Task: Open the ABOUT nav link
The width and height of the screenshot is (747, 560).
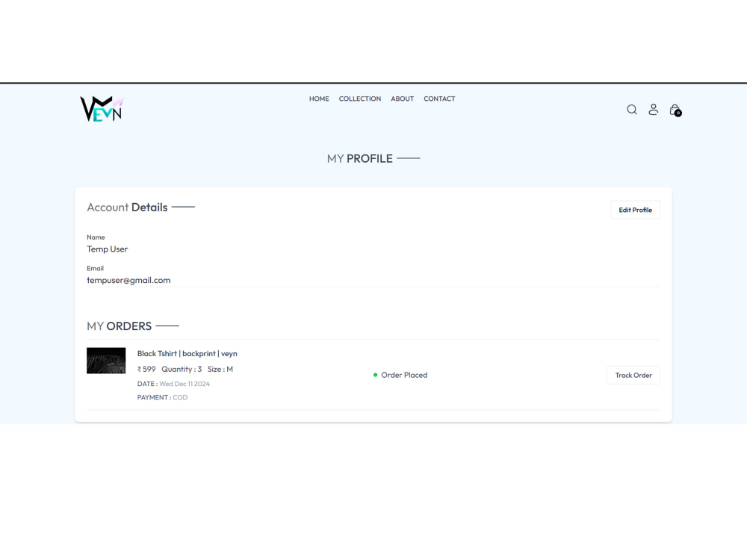Action: coord(402,99)
